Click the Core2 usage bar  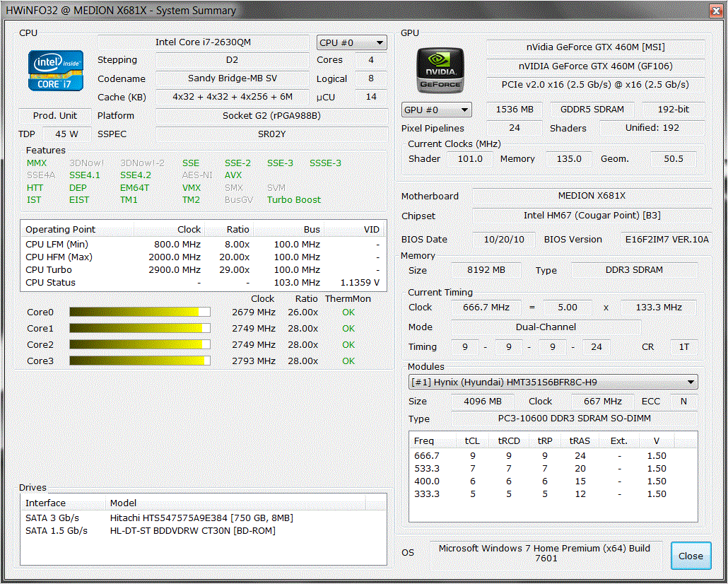pos(140,345)
